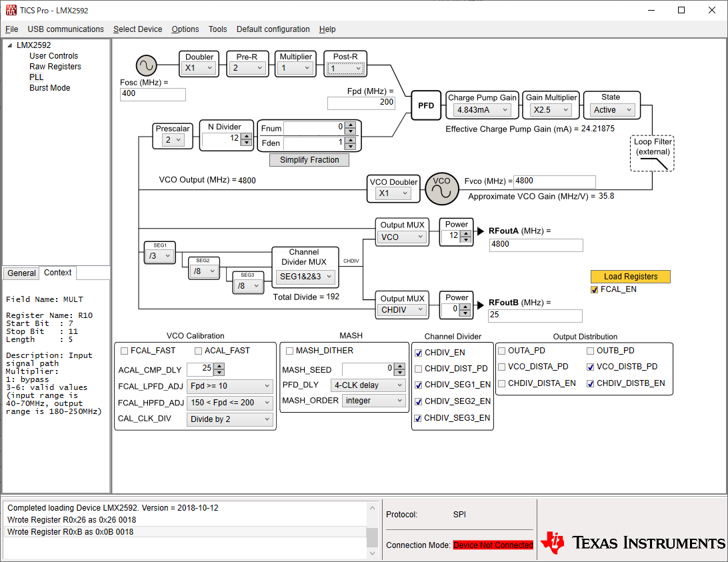Click the VCO sine-wave circle icon
The height and width of the screenshot is (562, 728).
pos(441,189)
